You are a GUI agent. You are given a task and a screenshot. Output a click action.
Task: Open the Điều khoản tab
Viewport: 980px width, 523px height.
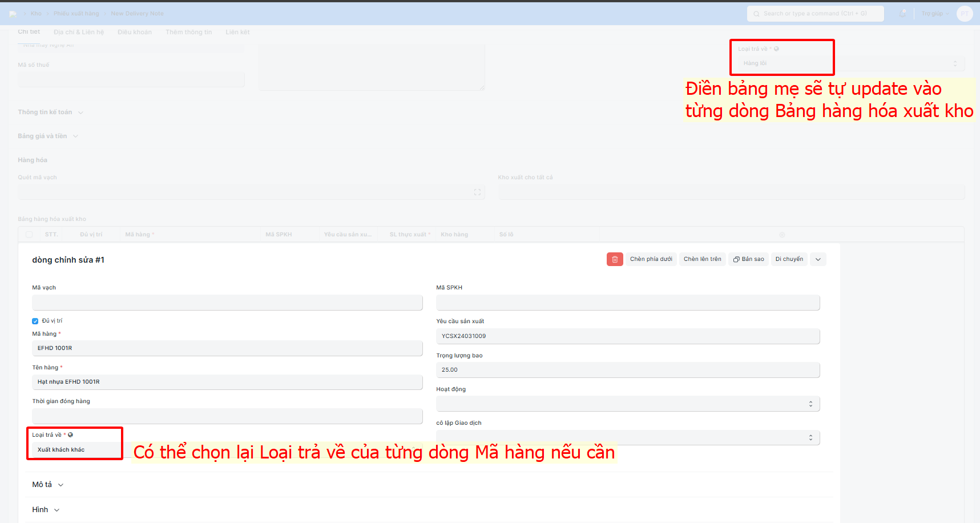coord(135,33)
